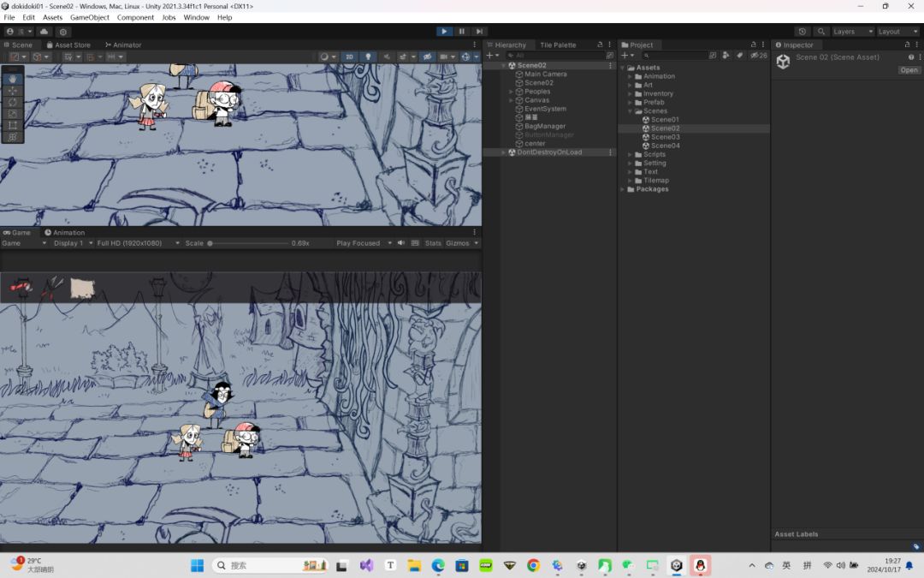Viewport: 924px width, 578px height.
Task: Click the scissors item in game inventory bar
Action: [x=52, y=287]
